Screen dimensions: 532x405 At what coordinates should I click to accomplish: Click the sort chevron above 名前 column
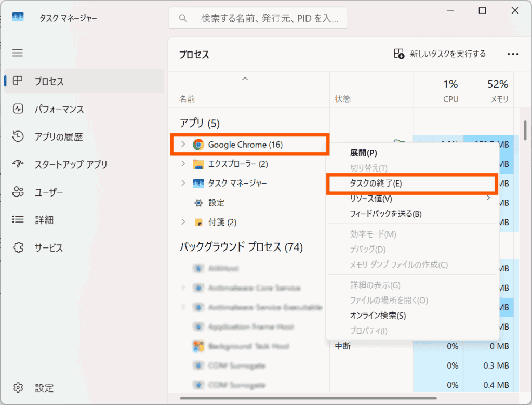coord(245,79)
